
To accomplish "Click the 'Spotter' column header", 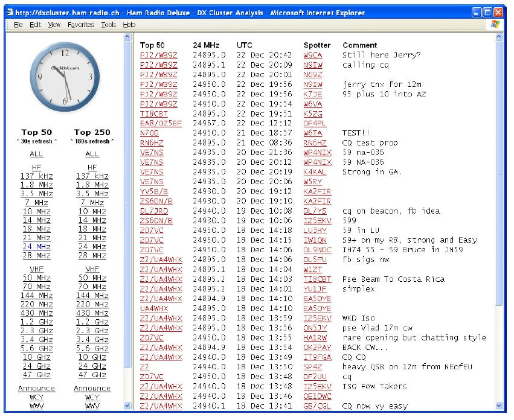I will click(x=317, y=45).
